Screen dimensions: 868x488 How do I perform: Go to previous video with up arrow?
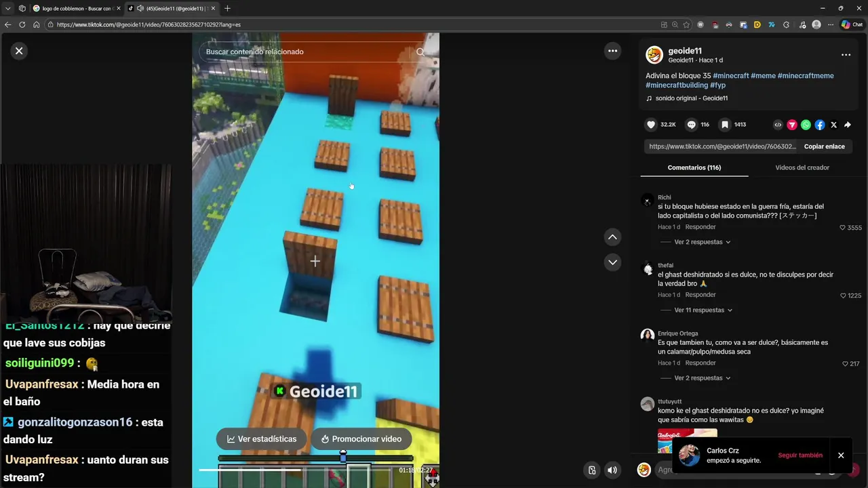click(x=612, y=237)
